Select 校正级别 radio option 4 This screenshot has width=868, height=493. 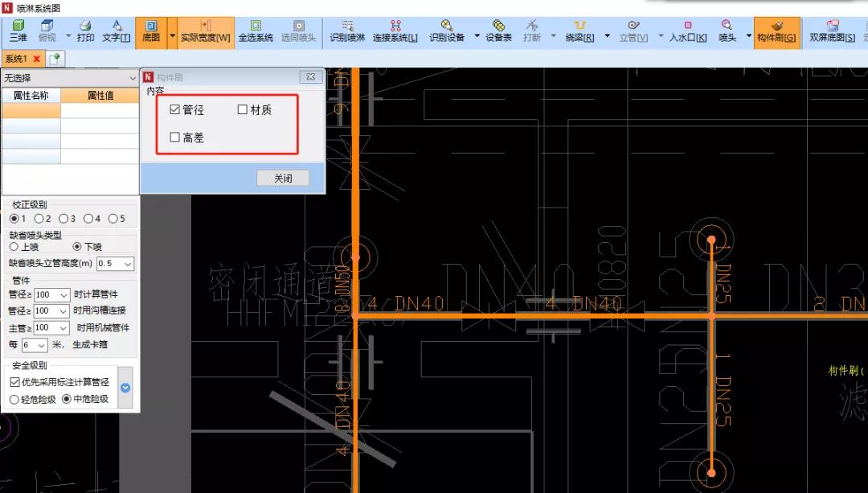point(88,219)
